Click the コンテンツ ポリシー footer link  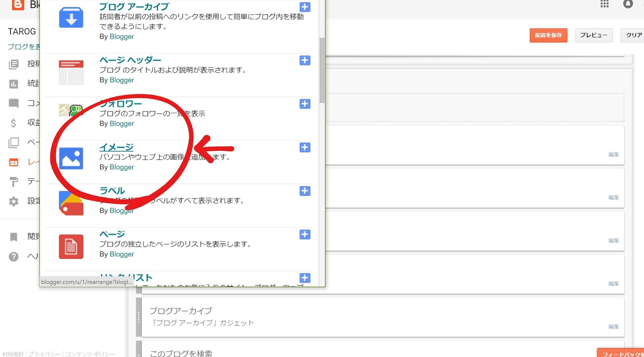(x=90, y=354)
